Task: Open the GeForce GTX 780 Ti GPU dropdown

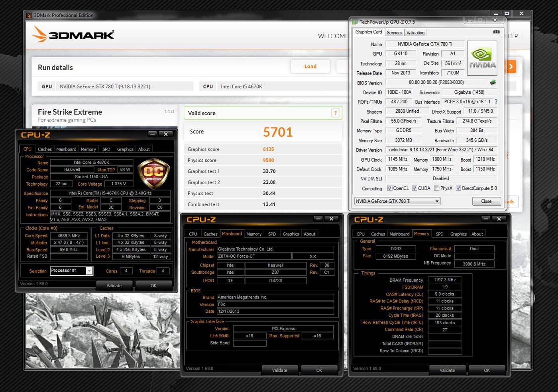Action: (x=397, y=201)
